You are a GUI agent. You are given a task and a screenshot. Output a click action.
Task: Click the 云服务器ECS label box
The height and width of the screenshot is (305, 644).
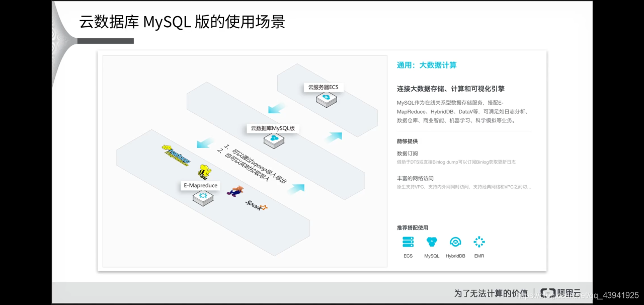[x=324, y=87]
